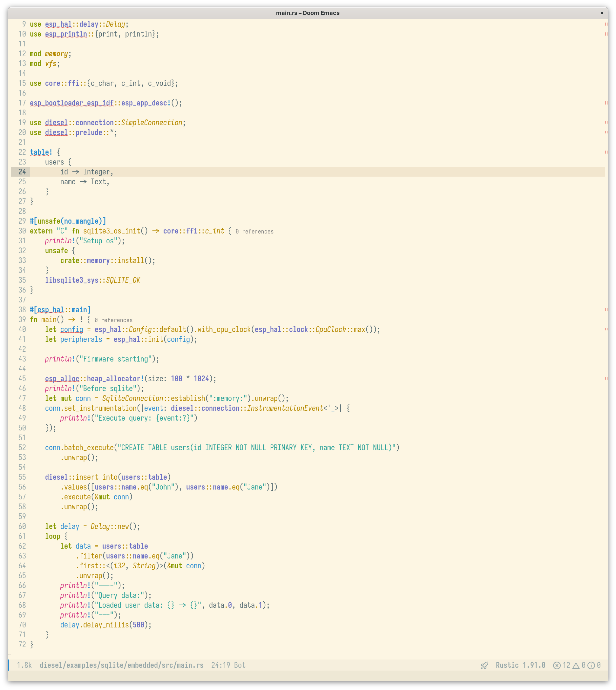Click the 24:19 cursor position indicator
This screenshot has height=690, width=616.
pos(220,665)
